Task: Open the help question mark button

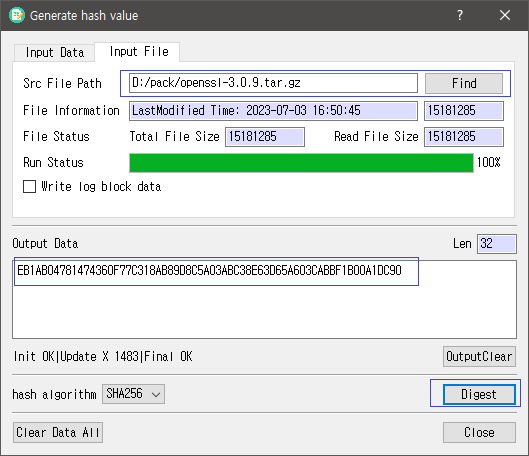Action: pos(460,15)
